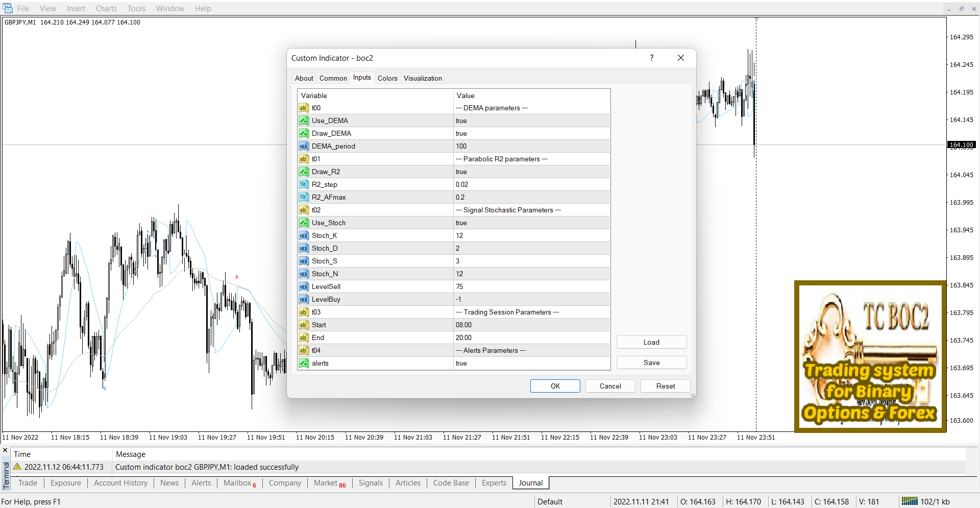
Task: Click the Load button
Action: [x=651, y=343]
